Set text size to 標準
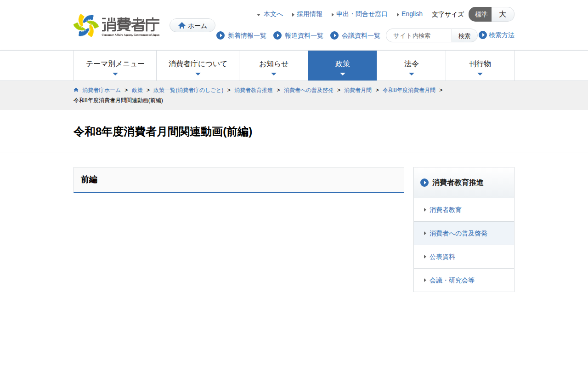This screenshot has height=368, width=588. pyautogui.click(x=480, y=14)
